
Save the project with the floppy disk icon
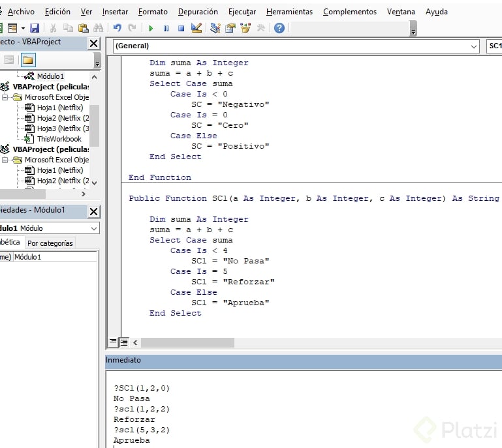coord(35,28)
